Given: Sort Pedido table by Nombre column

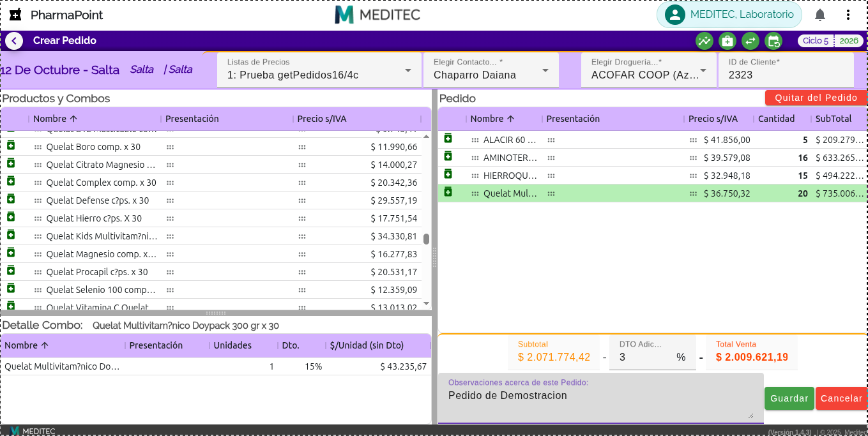Looking at the screenshot, I should 492,119.
